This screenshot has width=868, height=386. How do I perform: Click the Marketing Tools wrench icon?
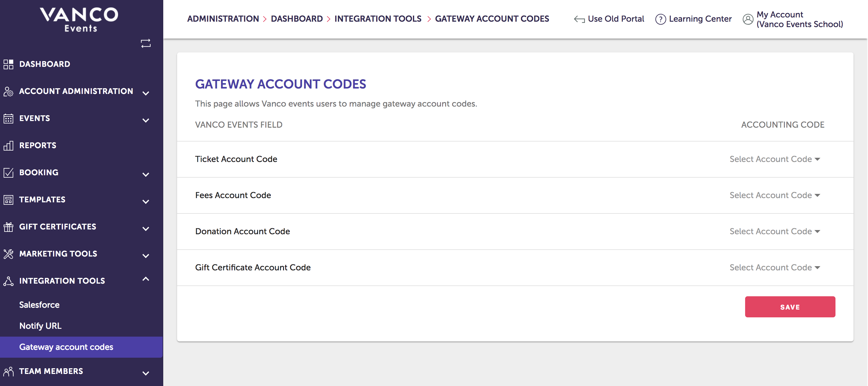click(x=8, y=254)
